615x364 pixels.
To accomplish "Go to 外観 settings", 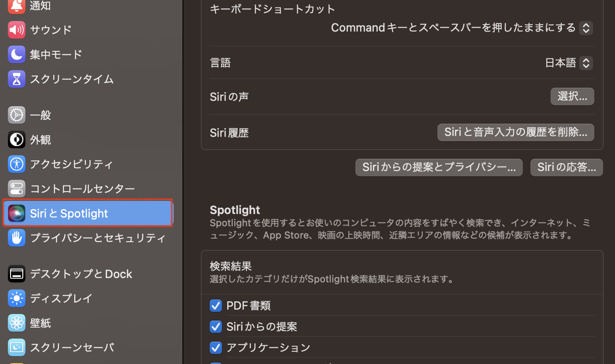I will coord(41,140).
